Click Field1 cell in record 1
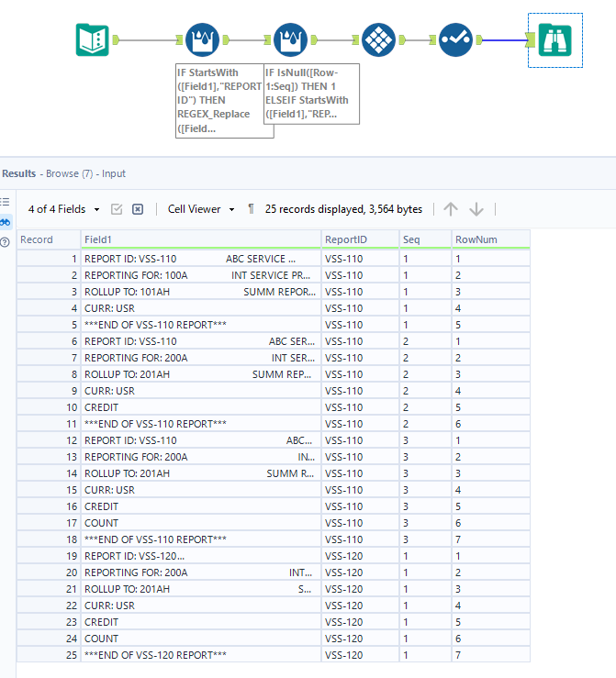Viewport: 616px width, 678px height. point(201,259)
